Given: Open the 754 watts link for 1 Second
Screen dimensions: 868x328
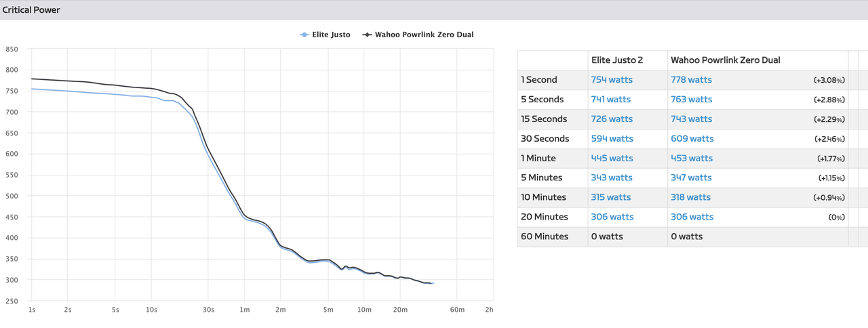Looking at the screenshot, I should [x=612, y=79].
